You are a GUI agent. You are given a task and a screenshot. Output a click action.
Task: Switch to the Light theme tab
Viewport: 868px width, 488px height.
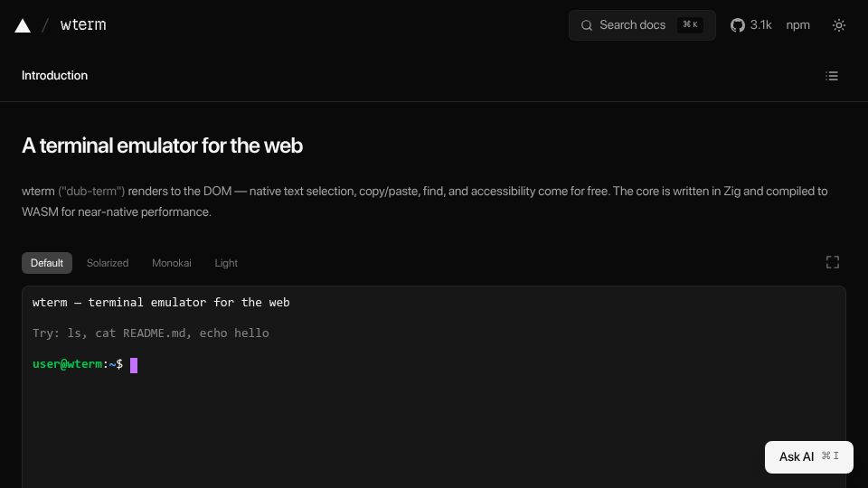(226, 263)
